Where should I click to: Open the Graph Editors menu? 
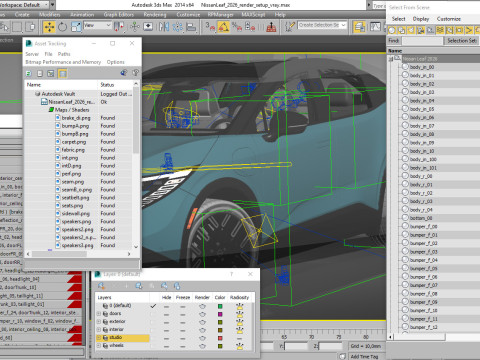point(119,14)
